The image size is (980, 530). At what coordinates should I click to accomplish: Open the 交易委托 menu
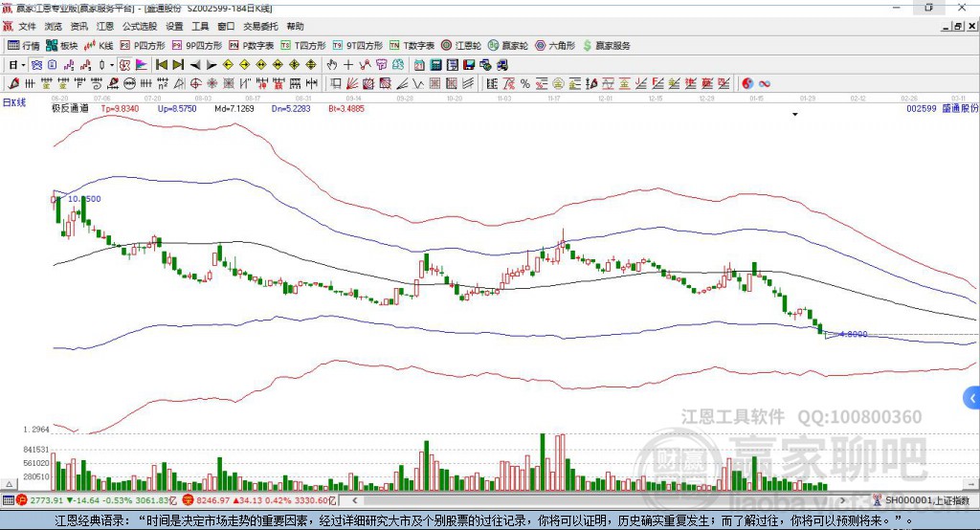pyautogui.click(x=260, y=26)
